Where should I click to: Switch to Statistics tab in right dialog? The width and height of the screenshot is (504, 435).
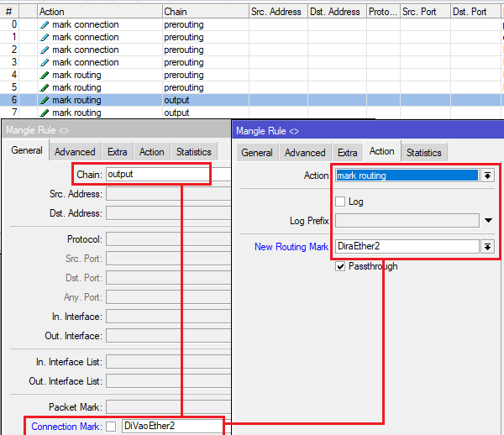click(x=423, y=152)
